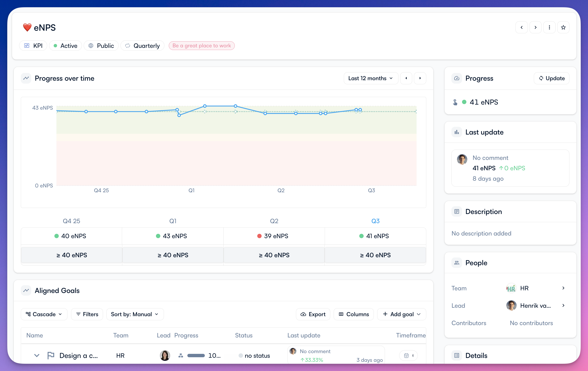Click the Design goal progress bar

pyautogui.click(x=196, y=355)
